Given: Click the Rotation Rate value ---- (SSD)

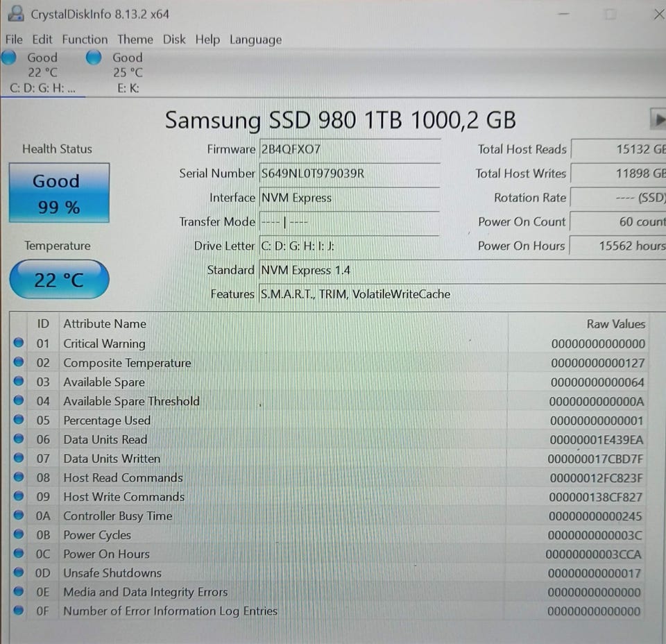Looking at the screenshot, I should pyautogui.click(x=618, y=198).
